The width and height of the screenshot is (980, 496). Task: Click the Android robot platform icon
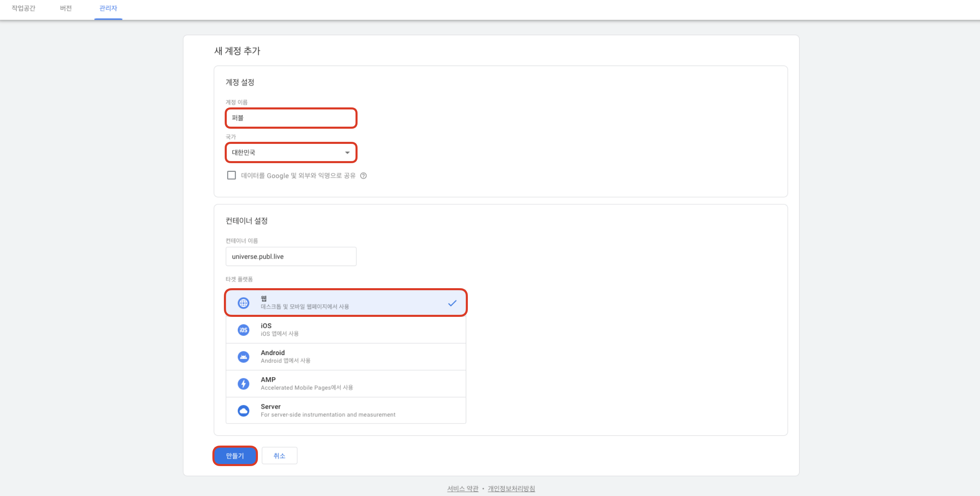(x=244, y=356)
